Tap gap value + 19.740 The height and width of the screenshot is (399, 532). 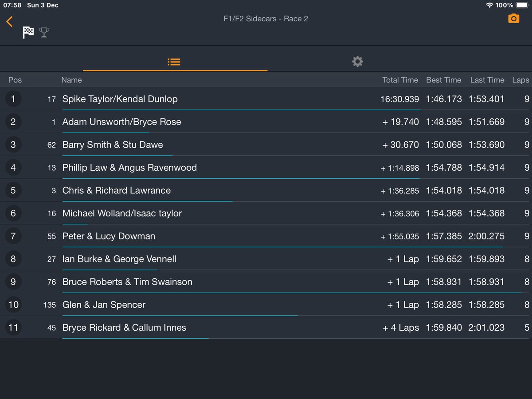tap(400, 122)
